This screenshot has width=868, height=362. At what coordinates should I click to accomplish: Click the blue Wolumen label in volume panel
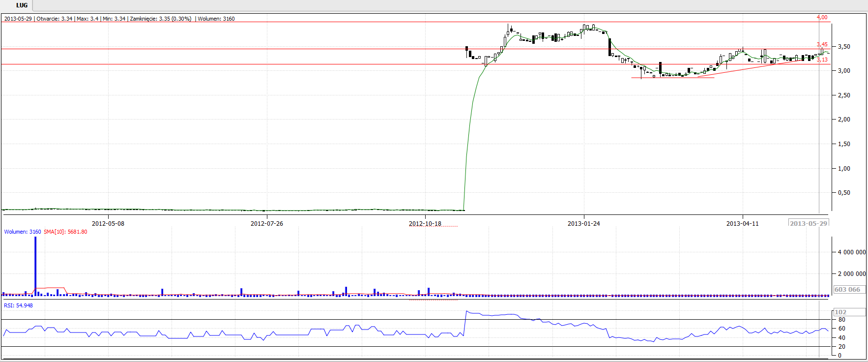pyautogui.click(x=23, y=232)
